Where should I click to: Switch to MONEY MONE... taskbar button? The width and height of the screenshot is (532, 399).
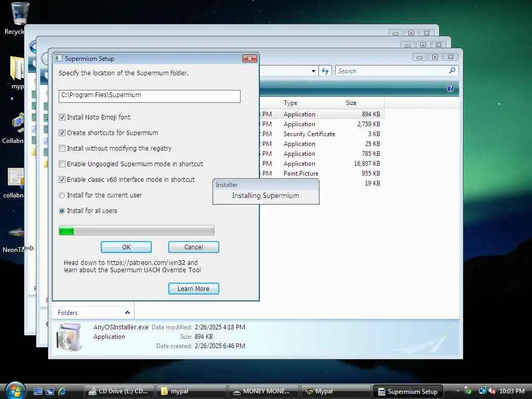(x=263, y=391)
